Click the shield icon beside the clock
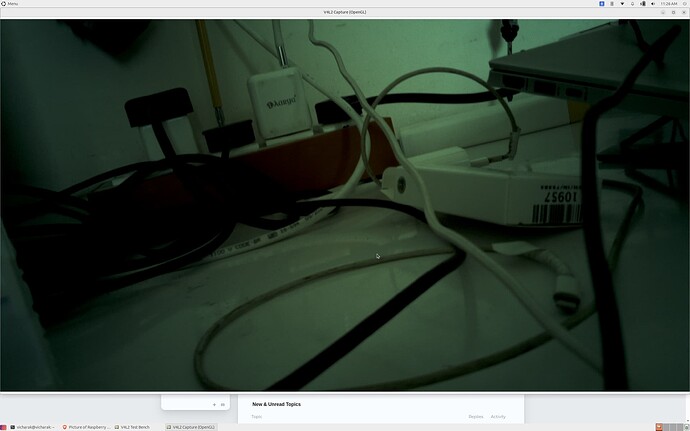The height and width of the screenshot is (431, 690). coord(685,4)
